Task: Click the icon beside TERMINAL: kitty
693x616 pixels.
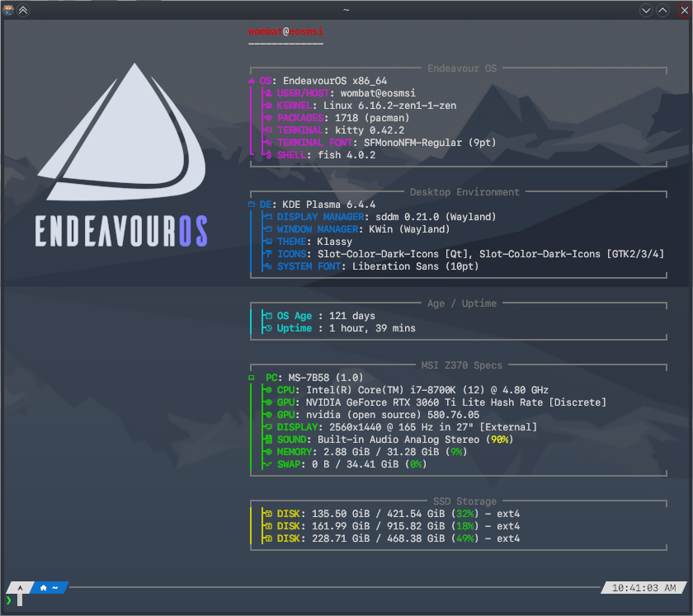Action: point(268,130)
